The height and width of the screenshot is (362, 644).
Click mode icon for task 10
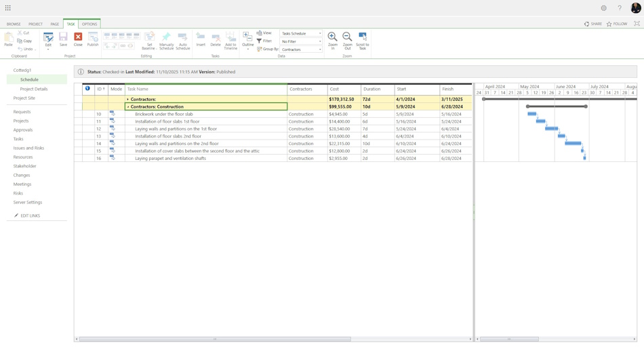[x=112, y=114]
